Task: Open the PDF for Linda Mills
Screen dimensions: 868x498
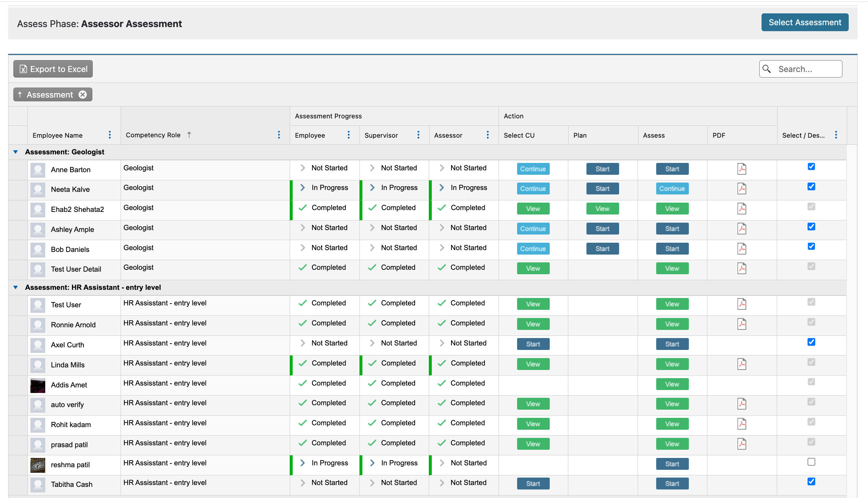Action: pos(742,364)
